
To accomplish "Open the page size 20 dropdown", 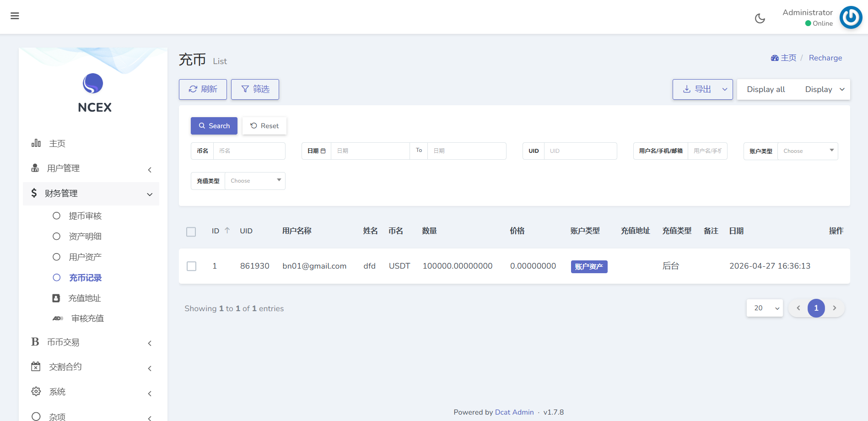I will pos(765,308).
